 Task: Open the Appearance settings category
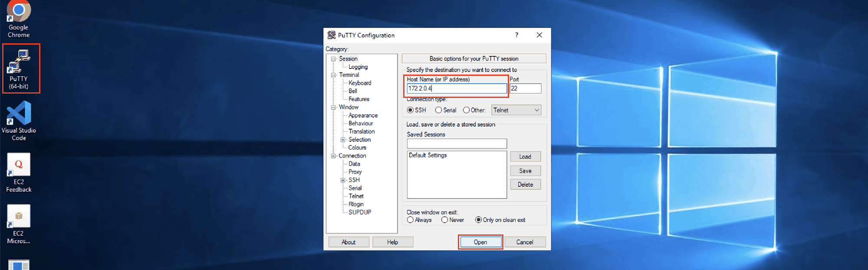tap(363, 115)
